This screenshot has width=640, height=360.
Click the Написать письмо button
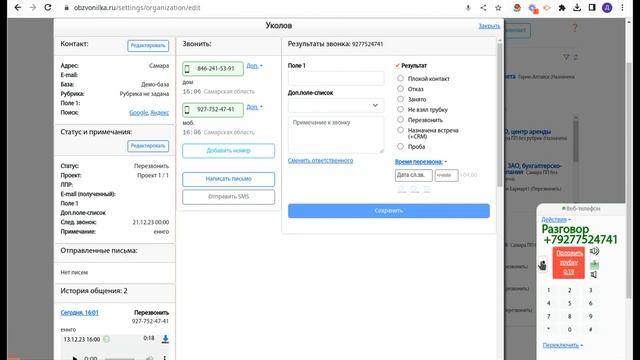click(x=229, y=179)
